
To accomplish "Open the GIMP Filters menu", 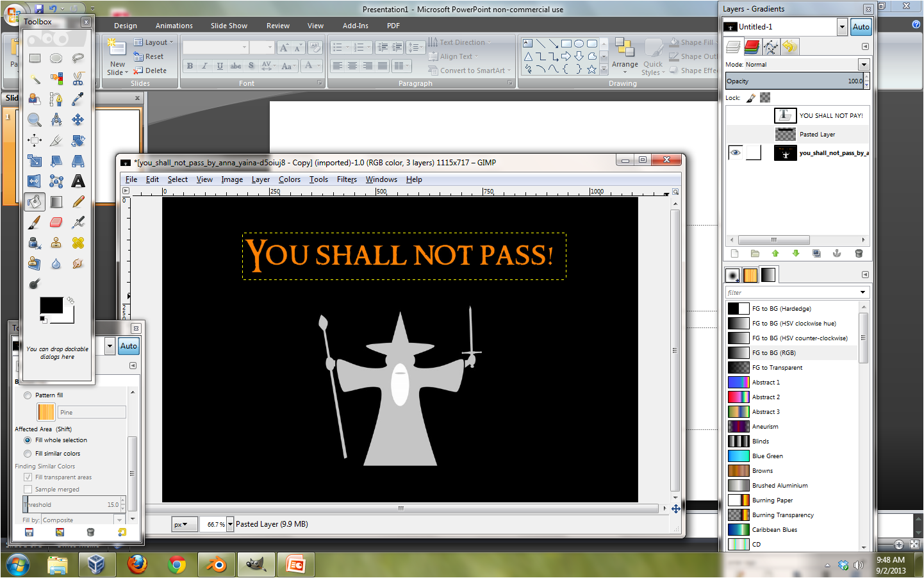I will tap(347, 179).
